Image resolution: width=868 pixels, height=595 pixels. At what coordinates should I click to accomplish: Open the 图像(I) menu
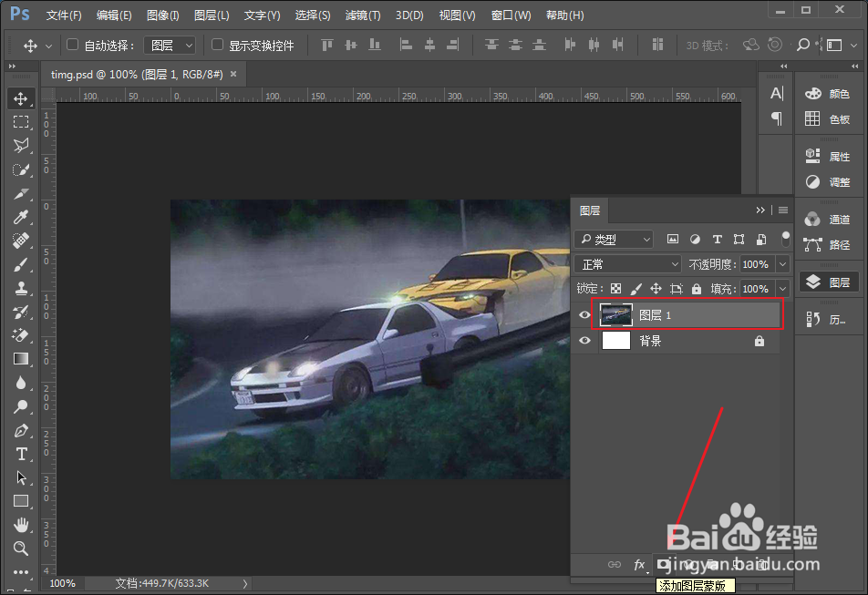(x=162, y=15)
